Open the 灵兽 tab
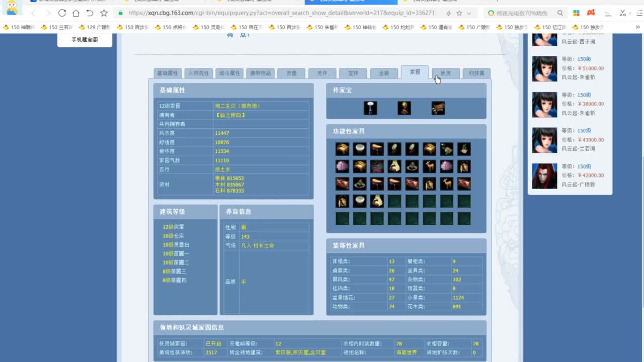Screen dimensions: 644x362 291,73
